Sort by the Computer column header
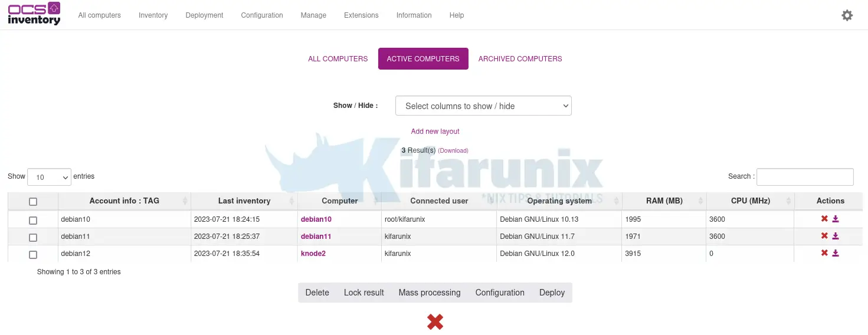The height and width of the screenshot is (335, 868). click(x=340, y=201)
